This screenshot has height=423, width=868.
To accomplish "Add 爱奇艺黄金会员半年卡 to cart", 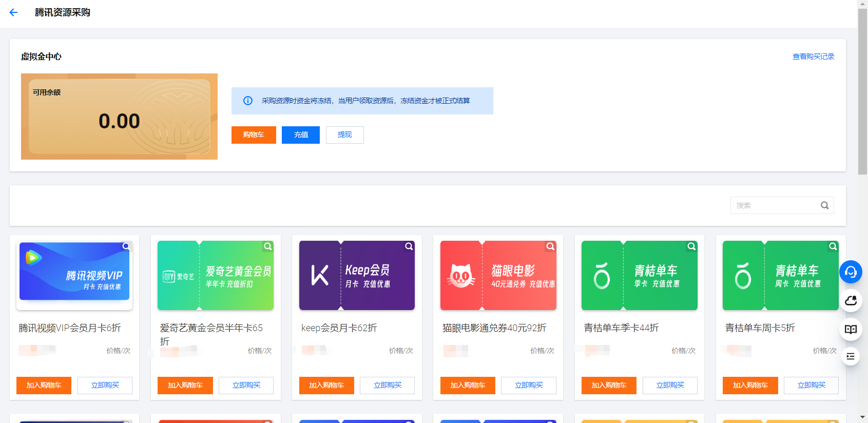I will tap(185, 386).
